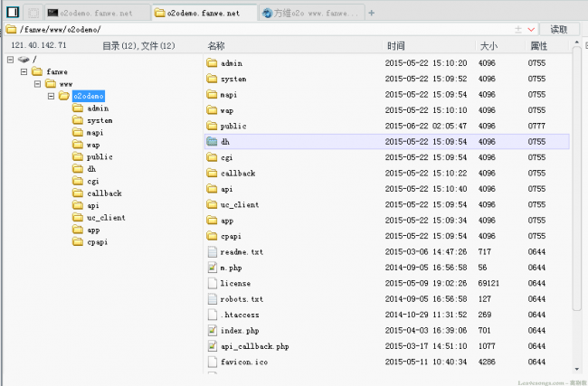Screen dimensions: 588x386
Task: Add a new tab with plus button
Action: coord(371,14)
